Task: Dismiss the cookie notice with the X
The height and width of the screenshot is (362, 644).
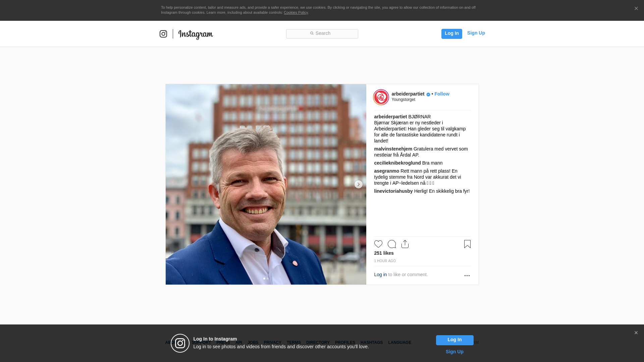Action: (x=636, y=8)
